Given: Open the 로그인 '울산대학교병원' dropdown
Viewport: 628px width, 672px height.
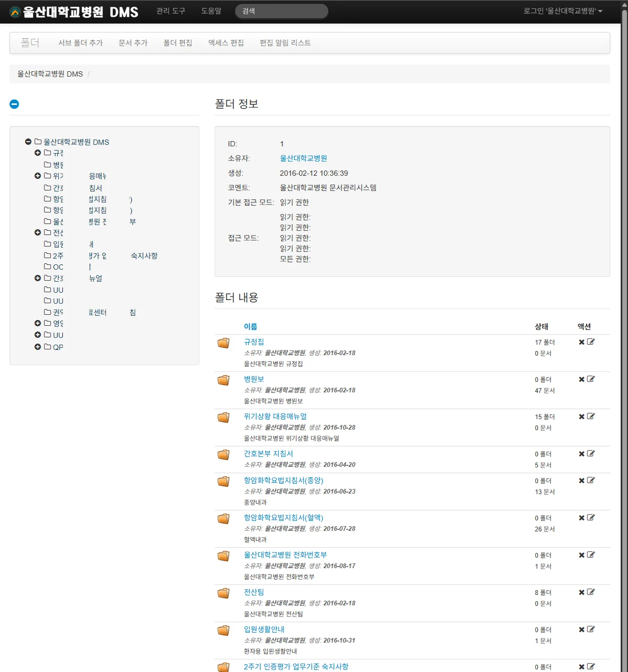Looking at the screenshot, I should point(563,11).
